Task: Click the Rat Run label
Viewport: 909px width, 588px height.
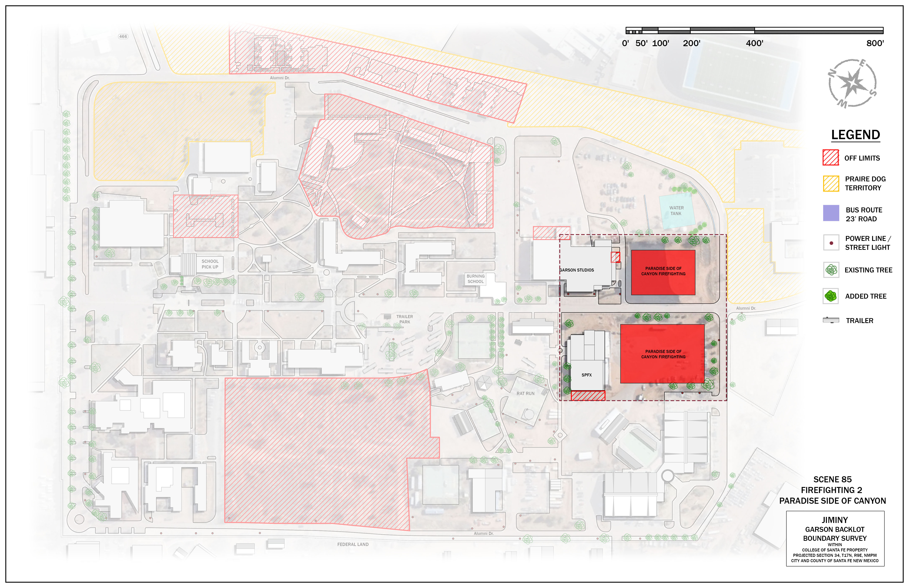Action: 526,393
